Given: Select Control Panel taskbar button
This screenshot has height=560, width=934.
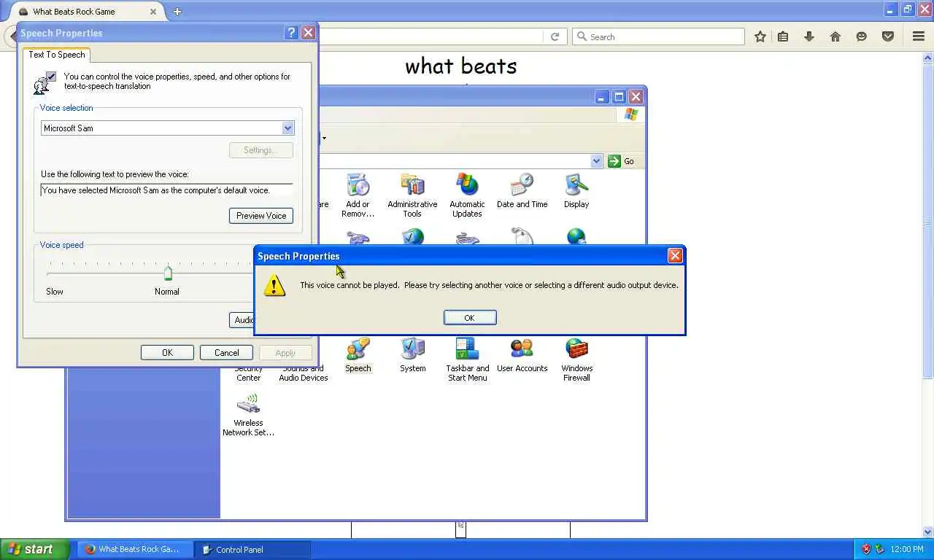Looking at the screenshot, I should (x=252, y=550).
